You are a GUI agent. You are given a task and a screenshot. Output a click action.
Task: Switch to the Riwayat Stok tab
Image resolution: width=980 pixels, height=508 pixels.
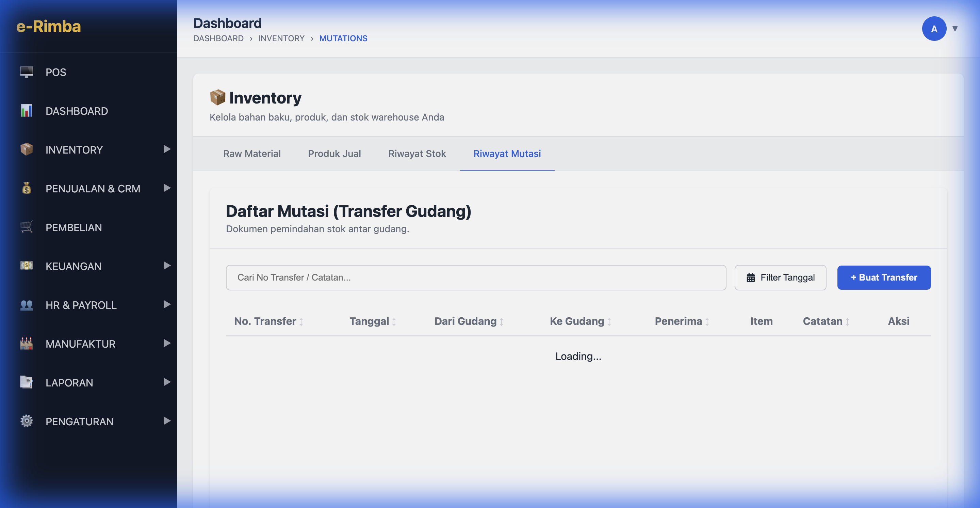coord(417,154)
